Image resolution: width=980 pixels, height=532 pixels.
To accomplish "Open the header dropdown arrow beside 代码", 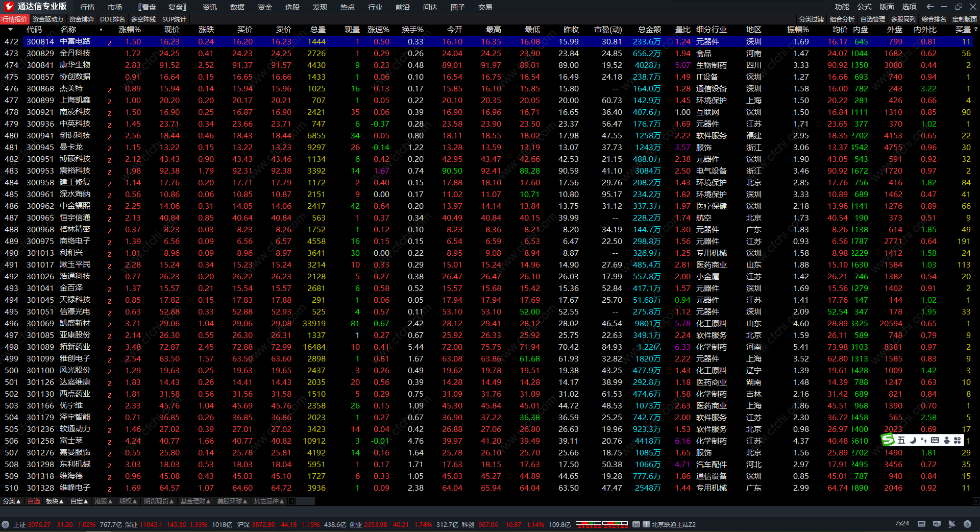I will [10, 30].
